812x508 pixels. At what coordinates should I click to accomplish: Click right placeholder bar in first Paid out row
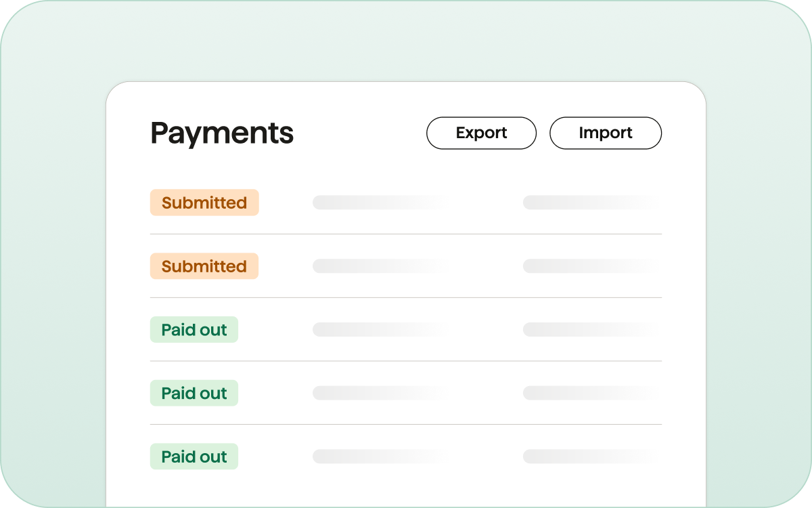click(582, 330)
